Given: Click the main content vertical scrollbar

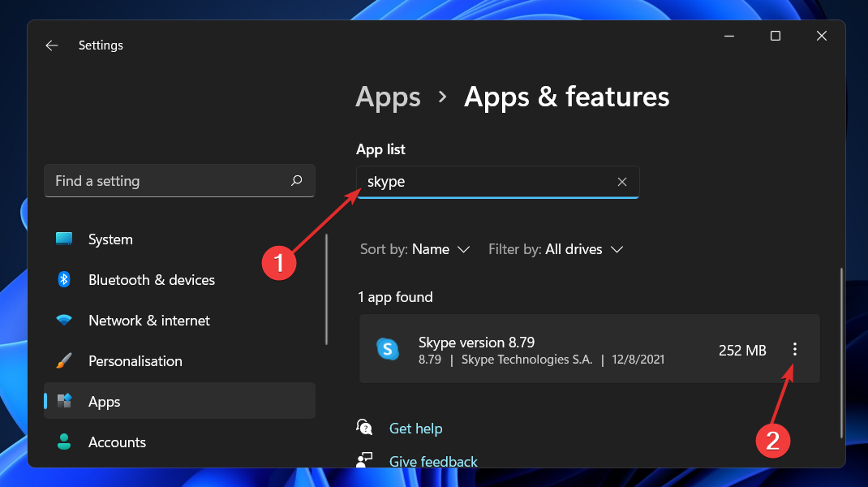Looking at the screenshot, I should 841,353.
